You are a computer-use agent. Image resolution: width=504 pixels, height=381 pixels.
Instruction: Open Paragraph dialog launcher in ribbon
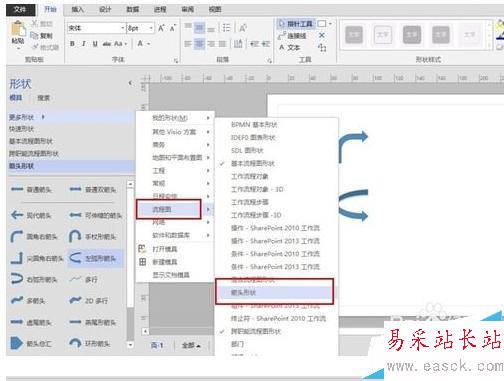[269, 60]
